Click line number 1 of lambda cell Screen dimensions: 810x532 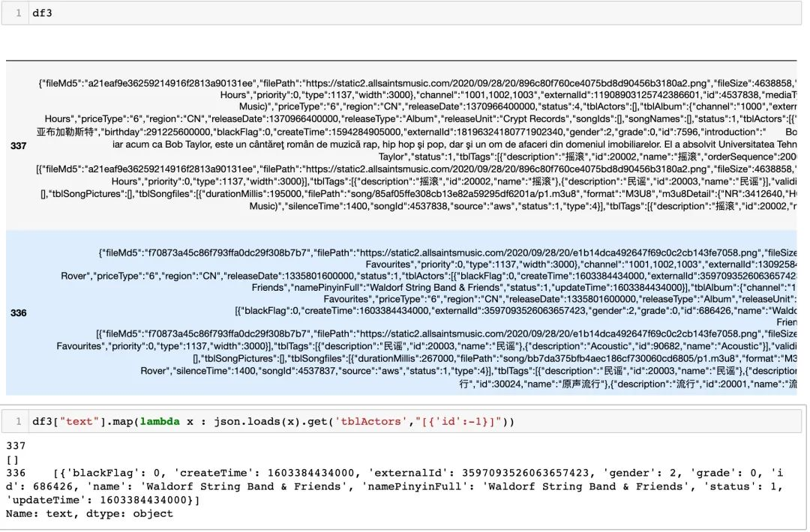(19, 422)
